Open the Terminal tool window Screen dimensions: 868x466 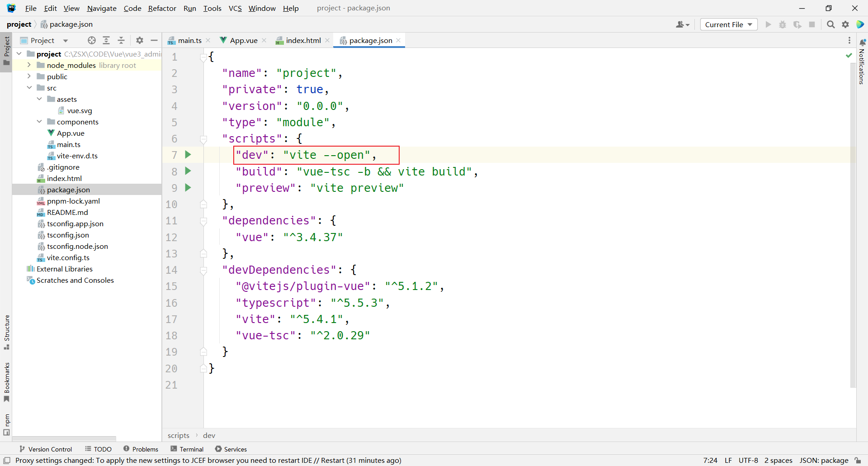point(187,449)
